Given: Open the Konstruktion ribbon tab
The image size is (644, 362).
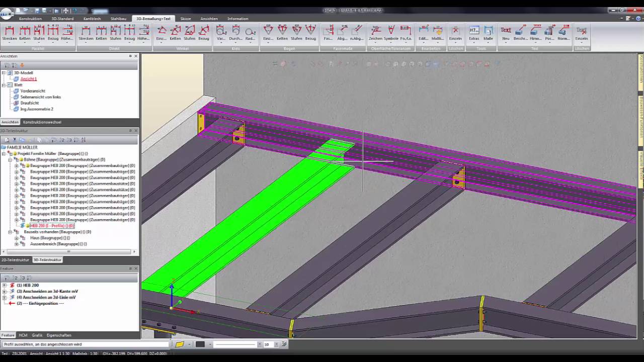Looking at the screenshot, I should click(x=30, y=19).
